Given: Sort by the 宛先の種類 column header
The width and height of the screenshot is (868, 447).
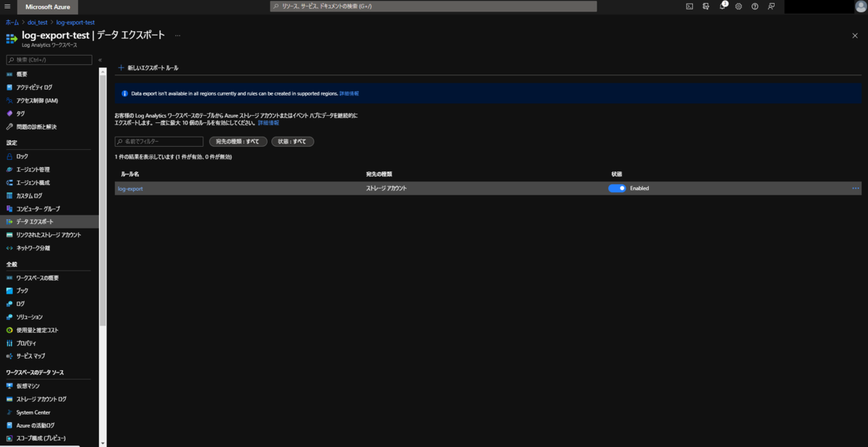Looking at the screenshot, I should [x=379, y=174].
